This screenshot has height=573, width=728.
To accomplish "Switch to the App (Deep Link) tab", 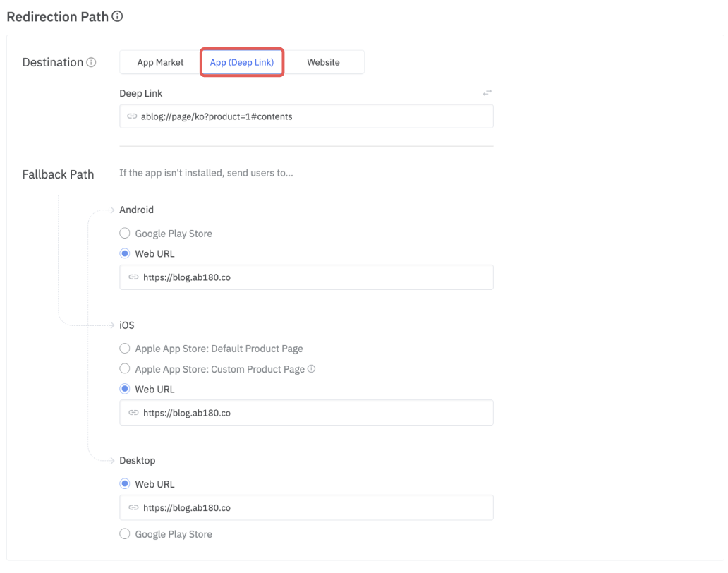I will [242, 62].
